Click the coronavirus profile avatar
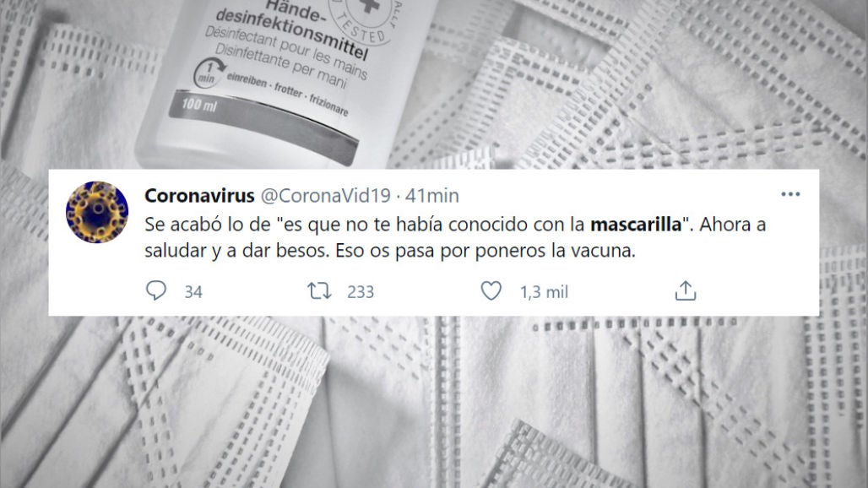 [x=97, y=213]
